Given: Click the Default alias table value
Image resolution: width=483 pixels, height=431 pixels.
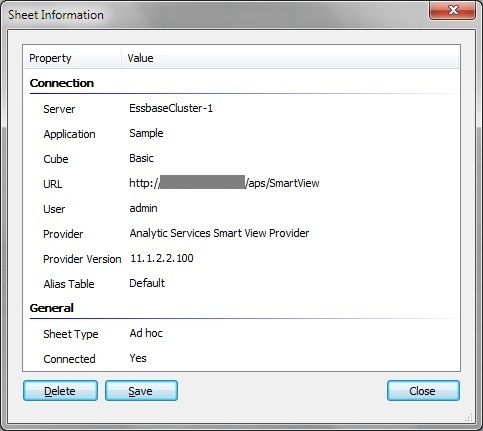Looking at the screenshot, I should (x=147, y=283).
